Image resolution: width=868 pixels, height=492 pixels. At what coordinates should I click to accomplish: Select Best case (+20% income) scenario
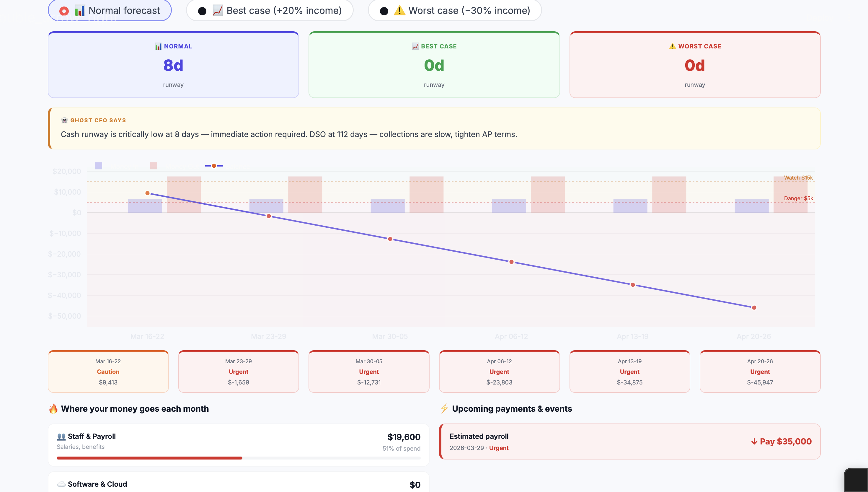pyautogui.click(x=202, y=11)
